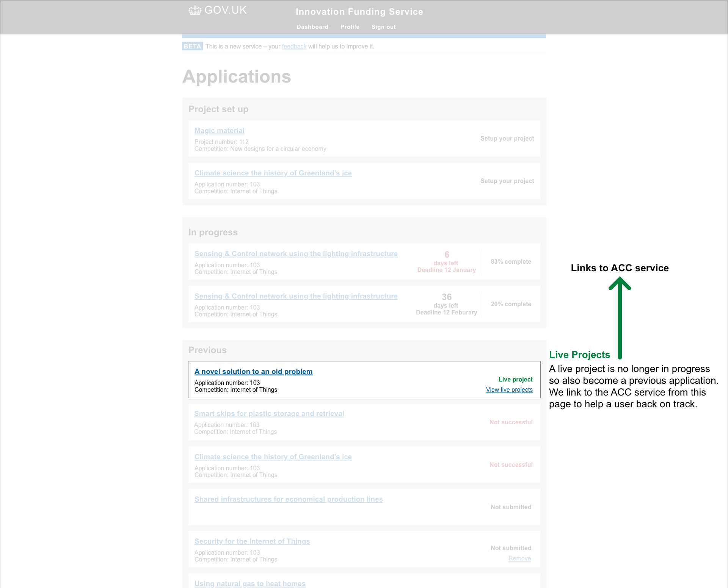Screen dimensions: 728x588
Task: Open A novel solution to an old problem
Action: click(253, 372)
